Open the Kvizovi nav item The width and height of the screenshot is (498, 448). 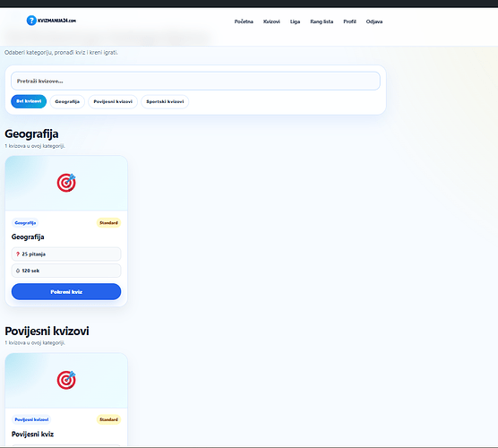click(271, 22)
